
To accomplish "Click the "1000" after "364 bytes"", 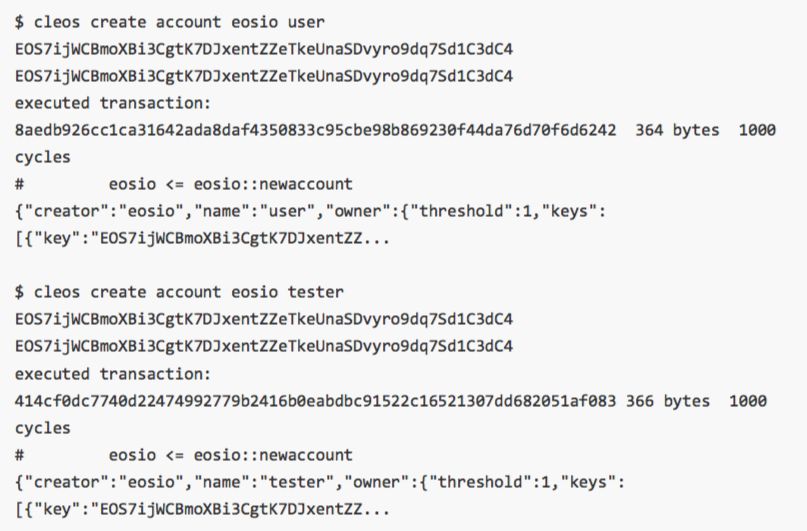I will click(758, 130).
